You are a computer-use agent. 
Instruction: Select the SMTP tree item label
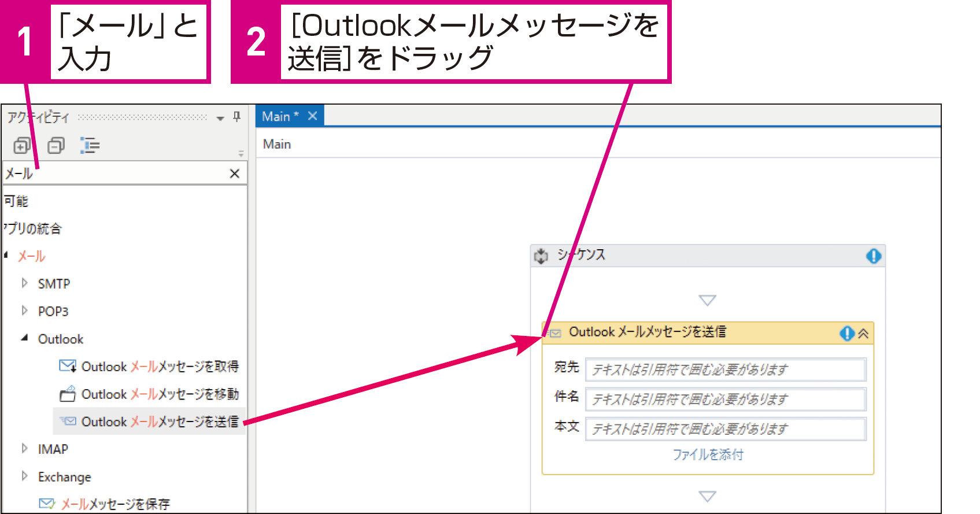(x=54, y=284)
